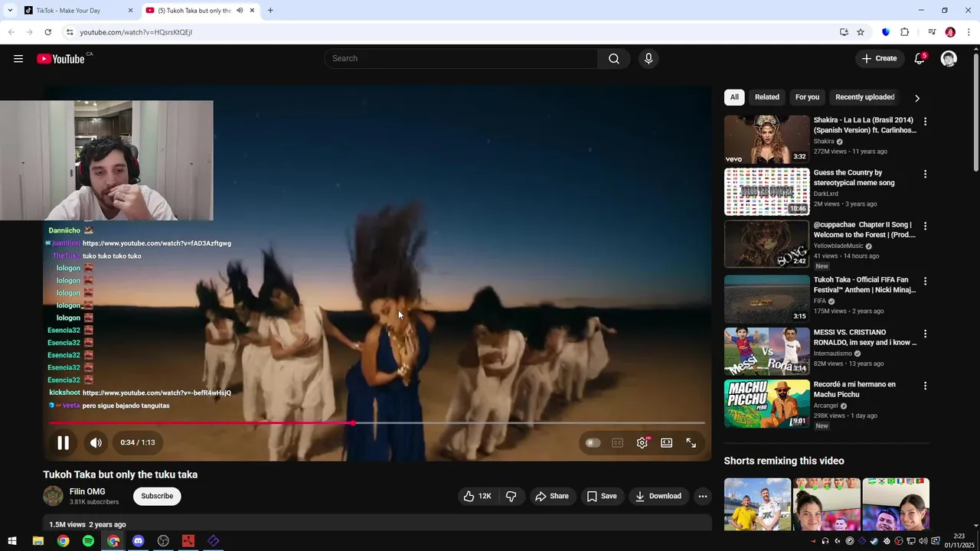Like the video with thumbs up
The image size is (980, 551).
[x=477, y=496]
